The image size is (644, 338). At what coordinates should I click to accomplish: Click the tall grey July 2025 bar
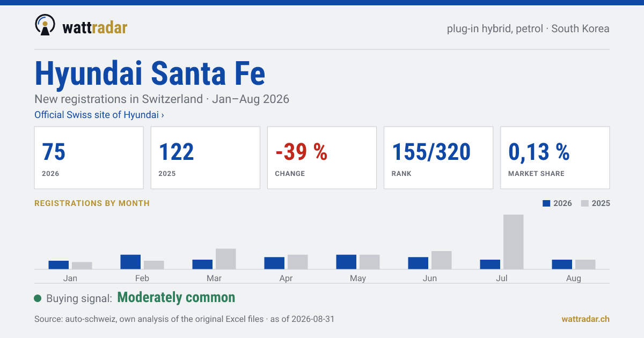514,242
